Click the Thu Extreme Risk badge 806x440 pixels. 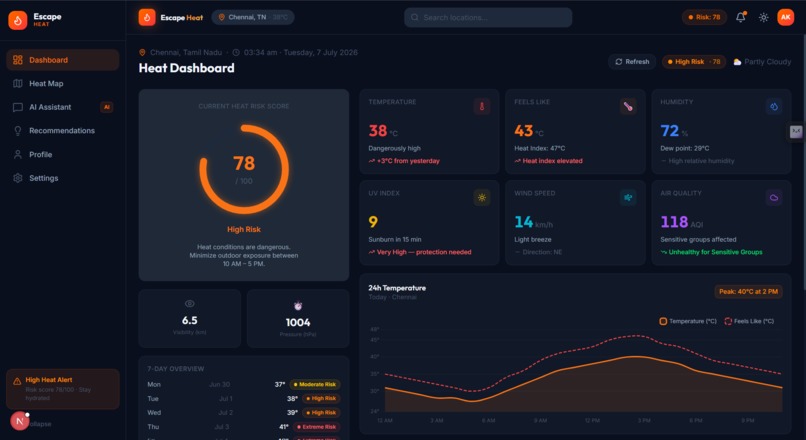click(316, 427)
